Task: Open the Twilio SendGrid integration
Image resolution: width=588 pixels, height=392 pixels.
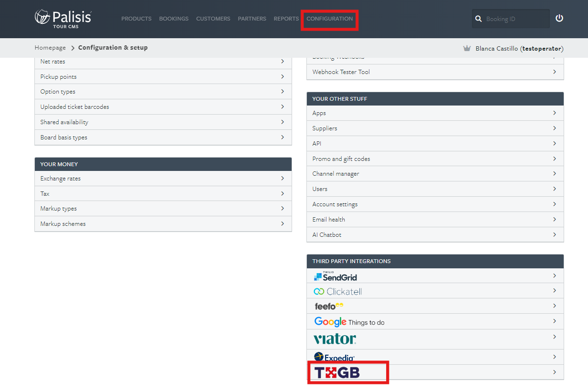Action: pos(435,276)
